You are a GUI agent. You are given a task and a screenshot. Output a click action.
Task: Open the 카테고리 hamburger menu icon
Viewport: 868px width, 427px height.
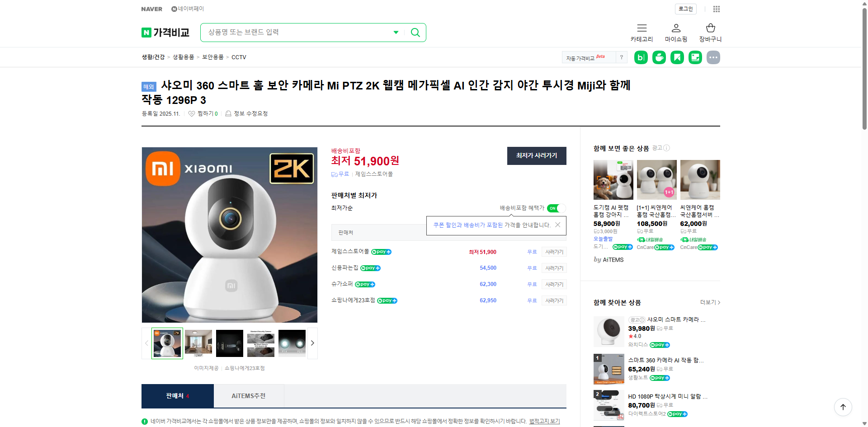(x=642, y=28)
